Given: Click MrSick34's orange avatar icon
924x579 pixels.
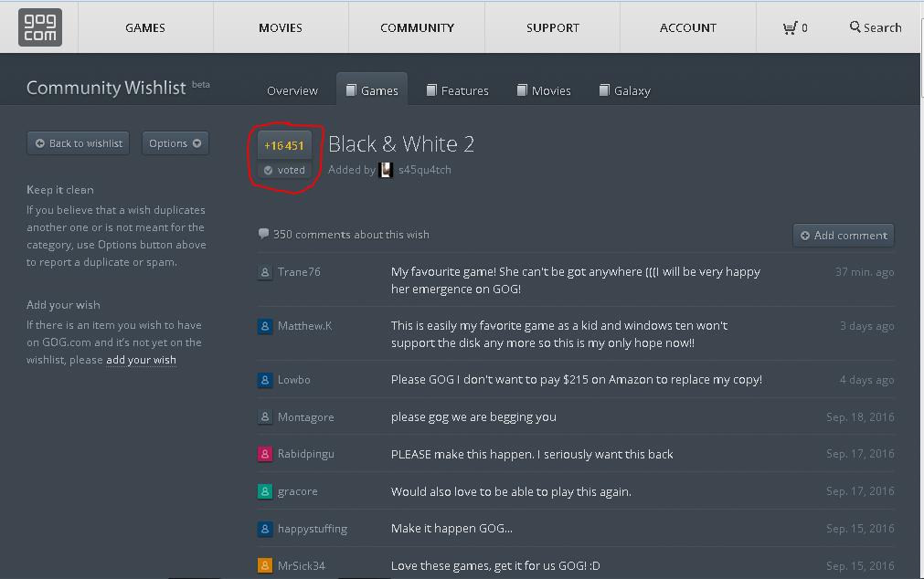Looking at the screenshot, I should point(265,566).
